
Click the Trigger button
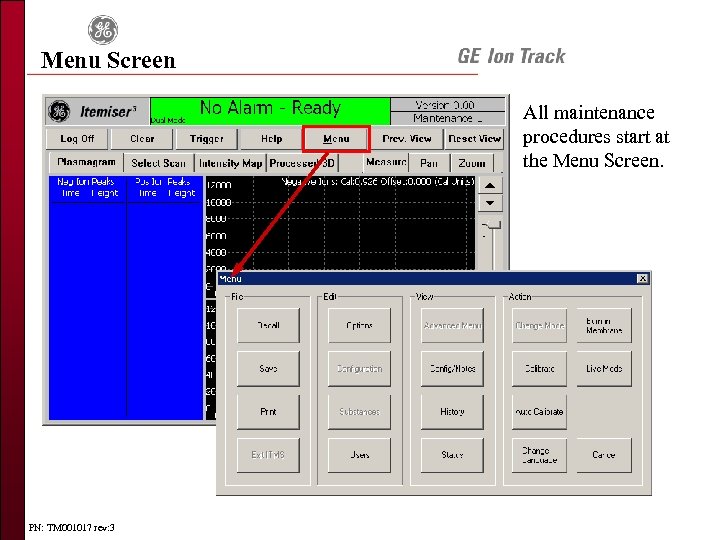[x=207, y=139]
